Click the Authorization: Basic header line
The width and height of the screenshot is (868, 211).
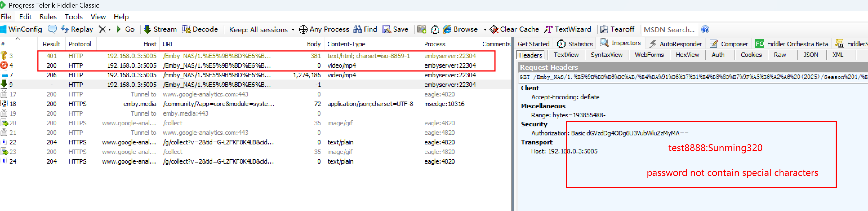pos(610,133)
